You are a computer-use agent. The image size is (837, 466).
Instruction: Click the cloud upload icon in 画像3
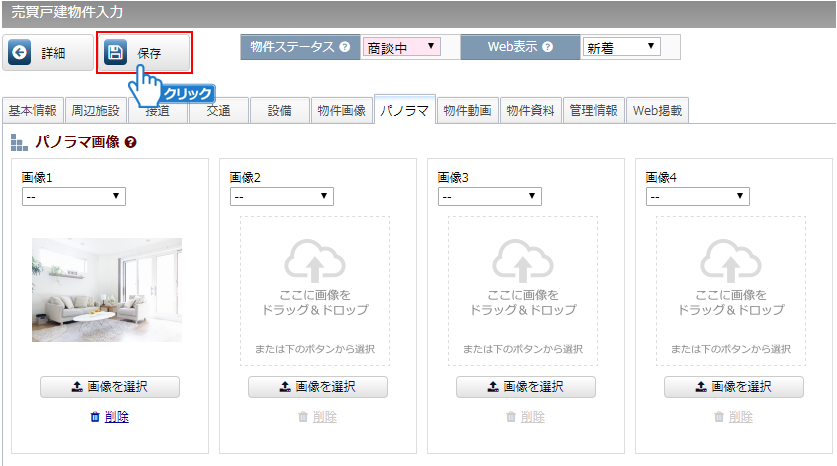[523, 262]
